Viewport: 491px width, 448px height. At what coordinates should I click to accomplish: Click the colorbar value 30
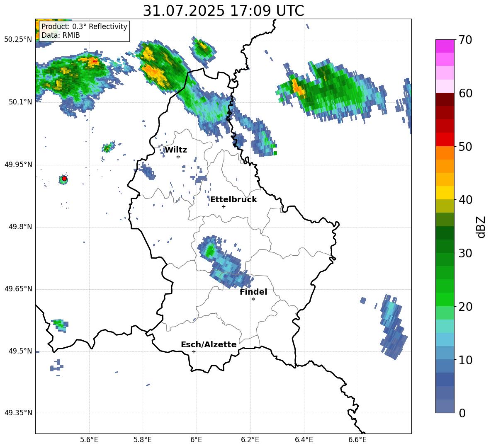pyautogui.click(x=465, y=253)
